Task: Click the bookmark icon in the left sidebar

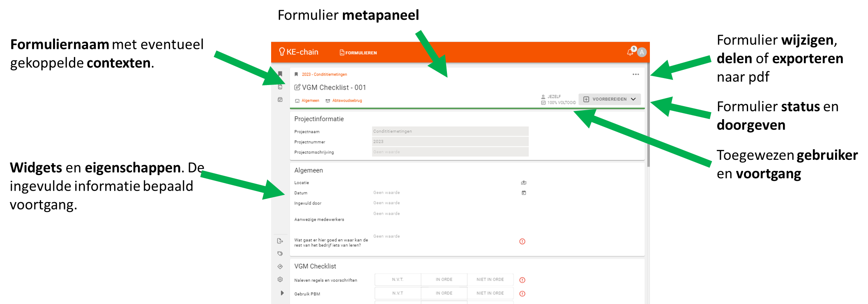Action: click(x=280, y=74)
